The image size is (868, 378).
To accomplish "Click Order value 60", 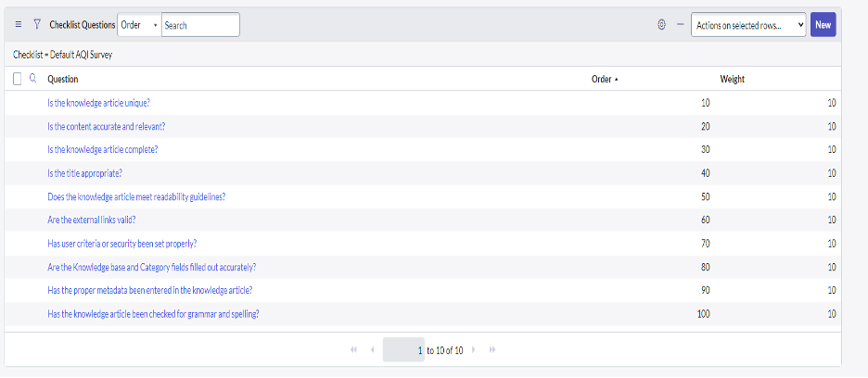I will click(705, 220).
